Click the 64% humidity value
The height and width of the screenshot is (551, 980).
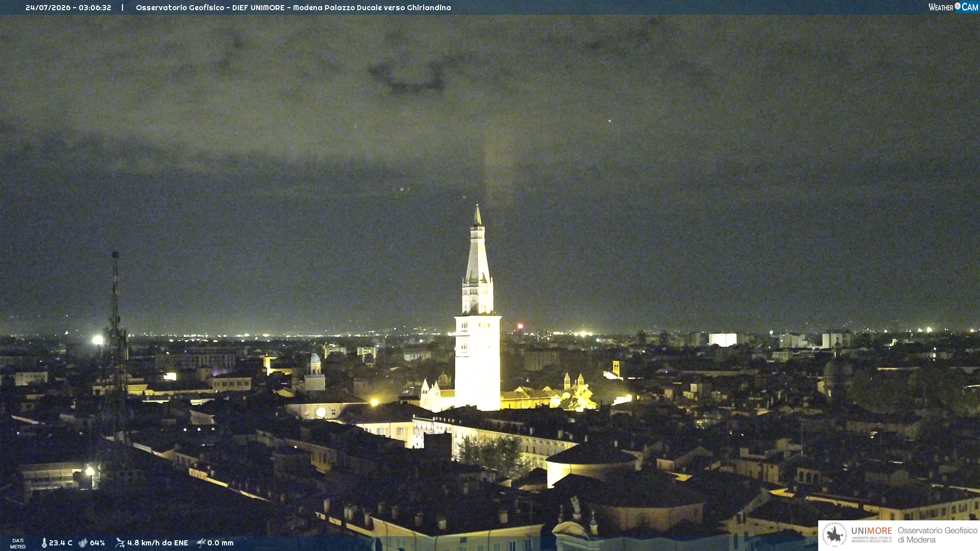[x=97, y=543]
